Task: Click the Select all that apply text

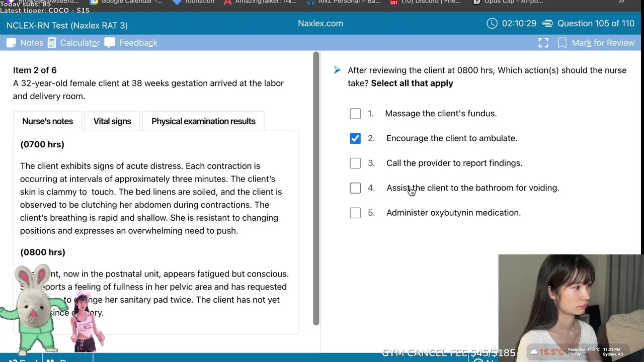Action: pyautogui.click(x=412, y=83)
